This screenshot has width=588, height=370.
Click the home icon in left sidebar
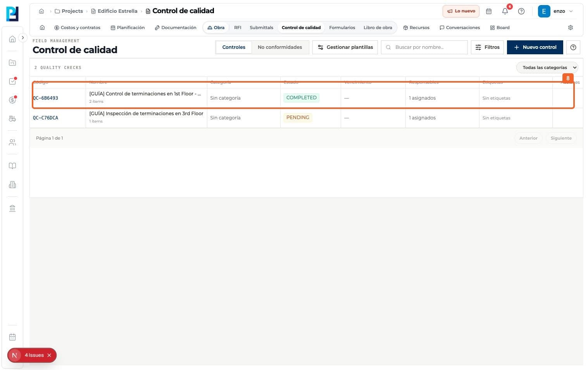tap(12, 39)
